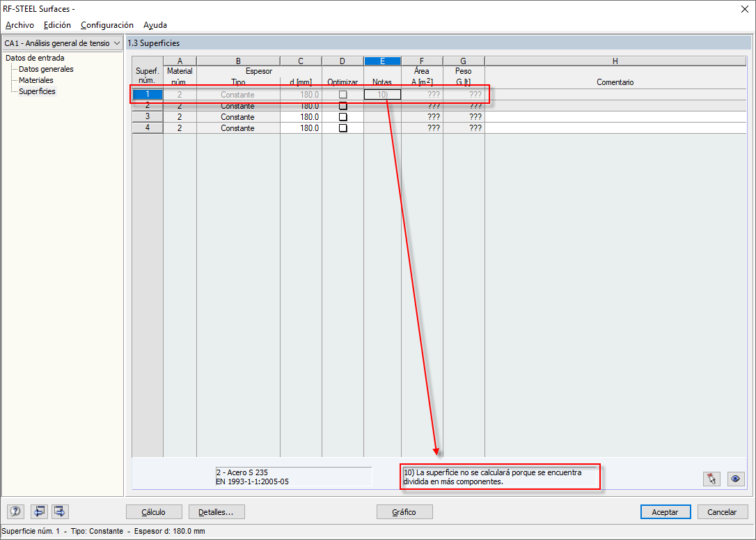Select row header for surface 1
756x540 pixels.
point(148,95)
